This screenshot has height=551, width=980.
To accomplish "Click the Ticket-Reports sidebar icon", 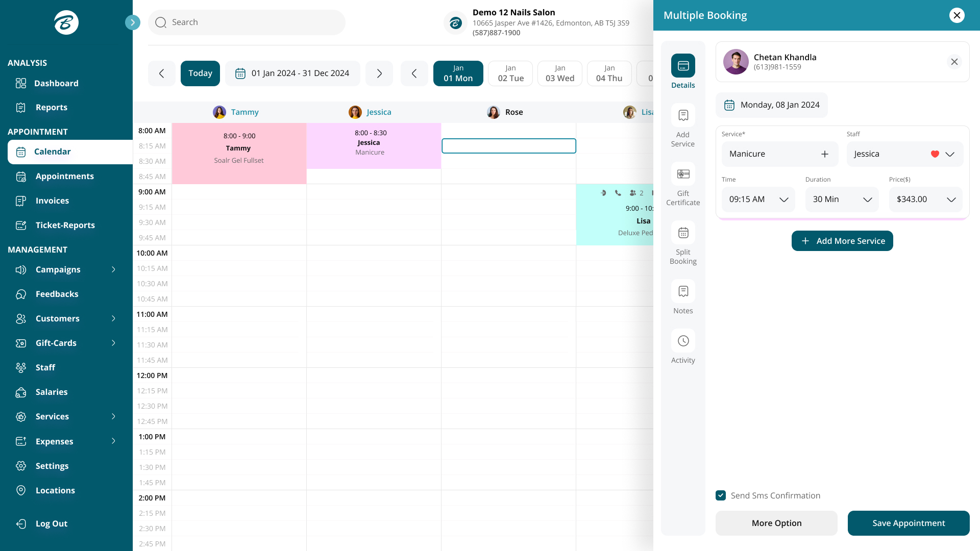I will click(21, 225).
